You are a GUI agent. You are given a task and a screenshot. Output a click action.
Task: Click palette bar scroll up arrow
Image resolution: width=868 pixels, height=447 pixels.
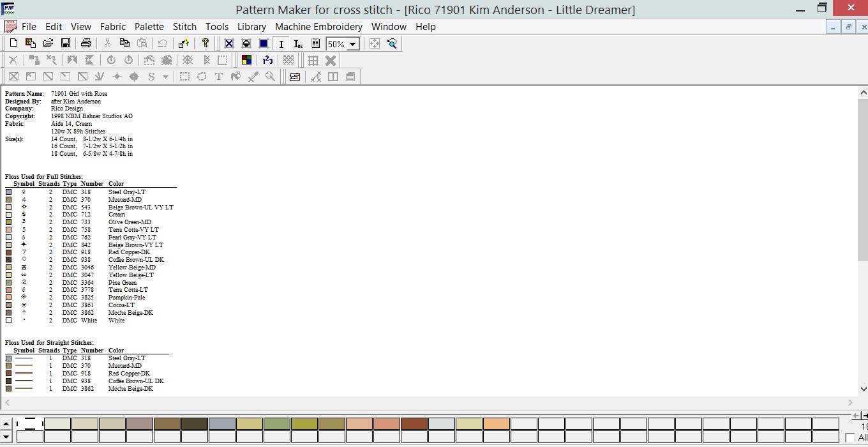pyautogui.click(x=6, y=424)
